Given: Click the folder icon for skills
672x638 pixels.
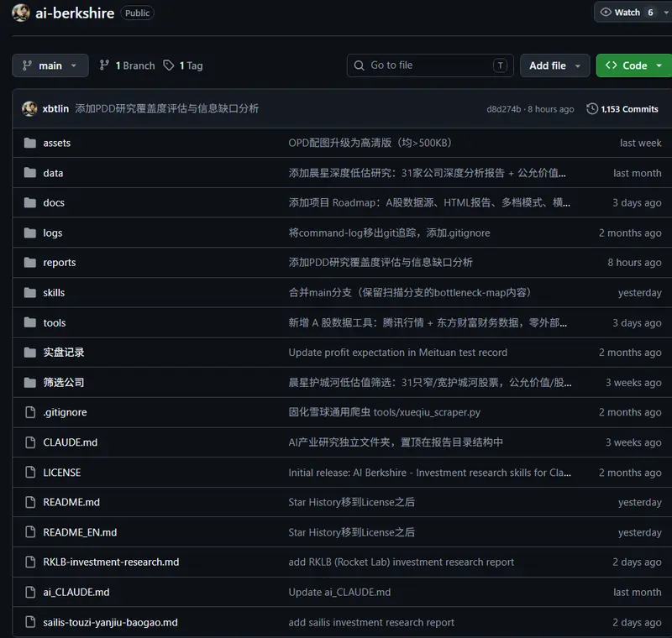Looking at the screenshot, I should tap(30, 292).
